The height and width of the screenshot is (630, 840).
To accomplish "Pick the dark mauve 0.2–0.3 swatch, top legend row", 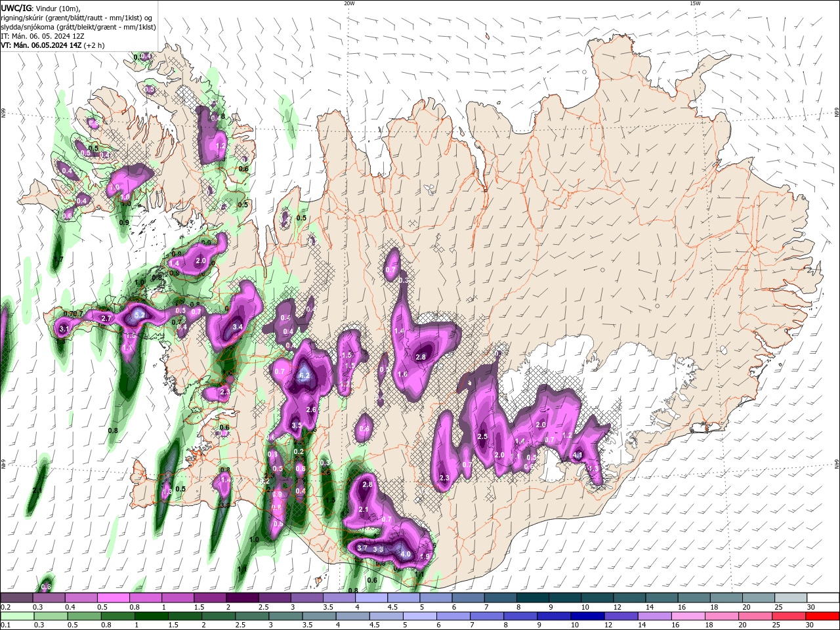I will pyautogui.click(x=16, y=598).
